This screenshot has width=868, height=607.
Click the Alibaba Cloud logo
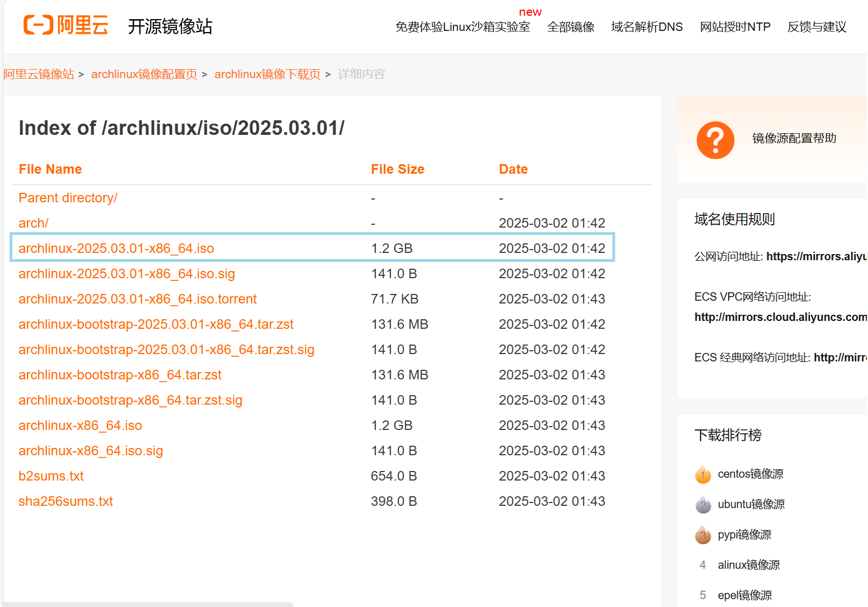pyautogui.click(x=66, y=25)
